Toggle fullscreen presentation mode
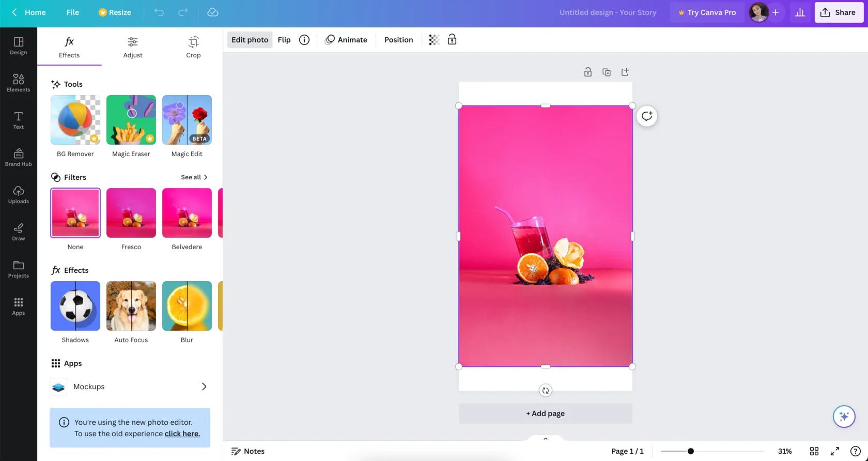 click(835, 451)
